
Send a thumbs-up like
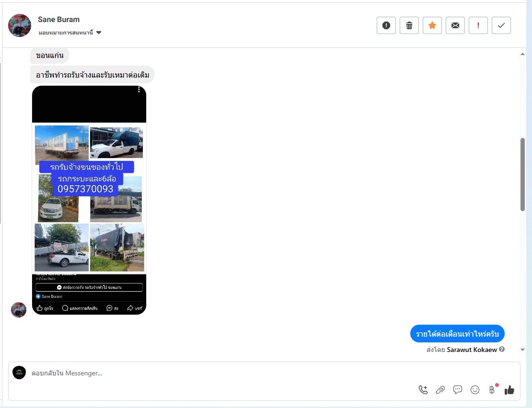tap(509, 390)
